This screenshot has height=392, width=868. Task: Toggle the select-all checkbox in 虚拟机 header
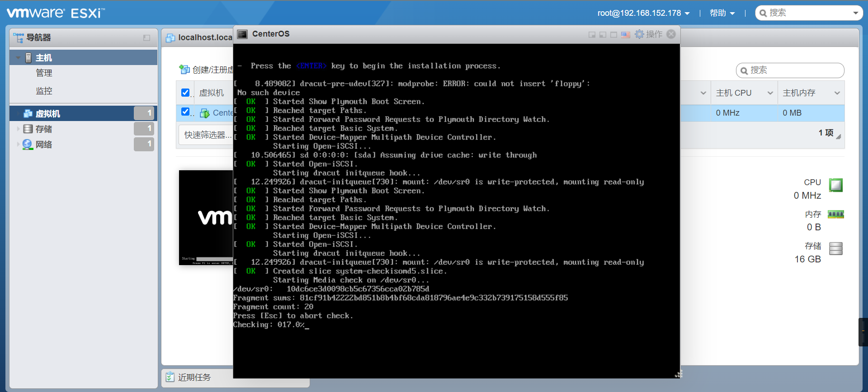coord(185,93)
